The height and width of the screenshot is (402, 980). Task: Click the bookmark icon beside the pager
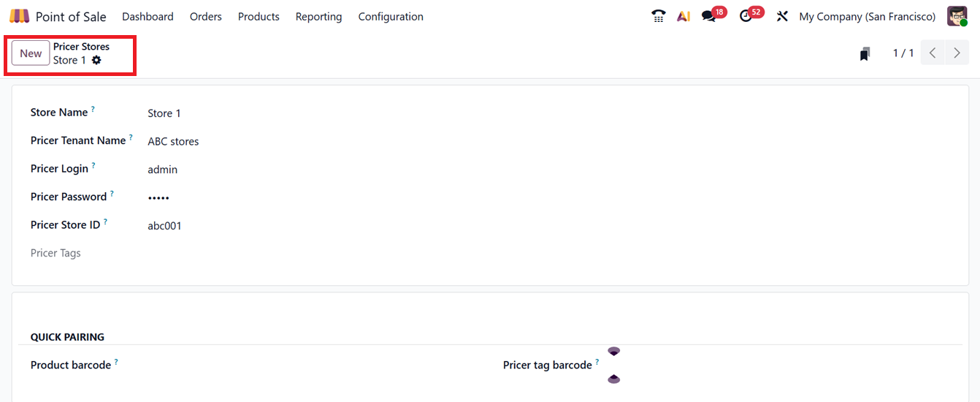[x=865, y=53]
